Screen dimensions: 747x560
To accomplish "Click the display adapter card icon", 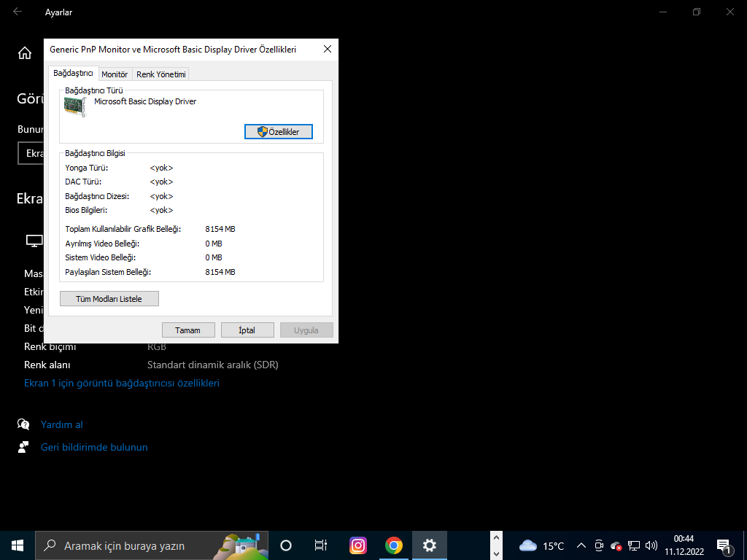I will (x=75, y=106).
